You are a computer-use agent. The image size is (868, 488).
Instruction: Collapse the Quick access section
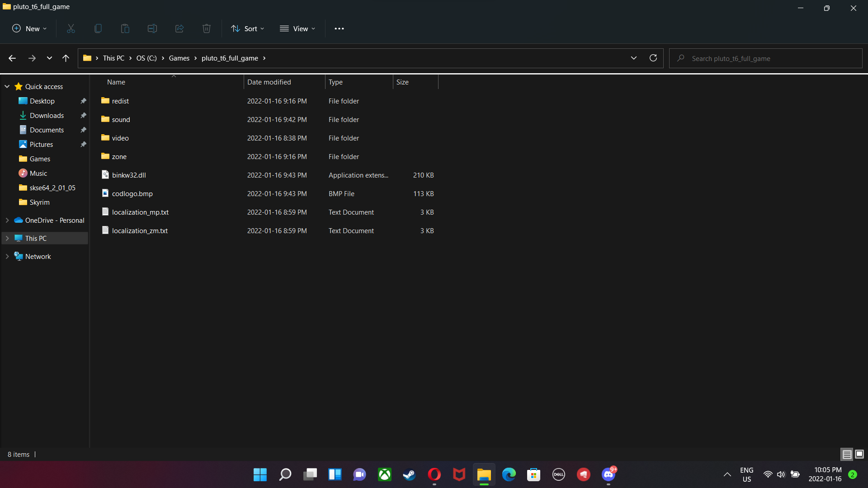point(7,86)
